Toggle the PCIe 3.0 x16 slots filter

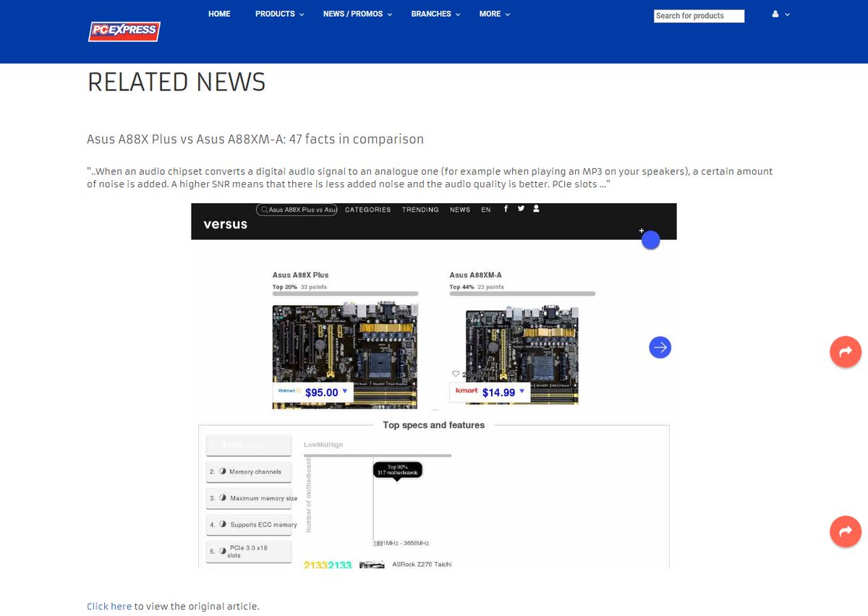[x=248, y=551]
